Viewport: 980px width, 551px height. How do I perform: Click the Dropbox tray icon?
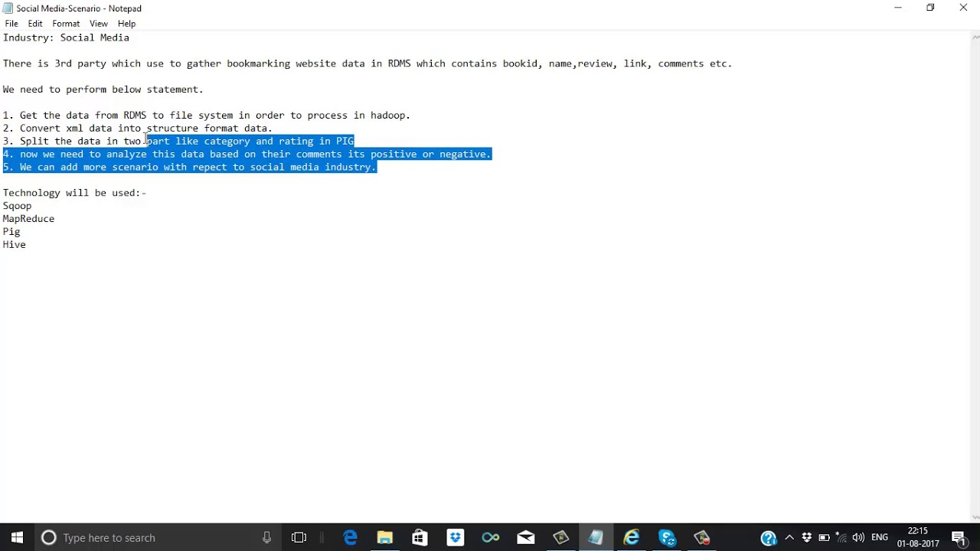click(x=807, y=537)
